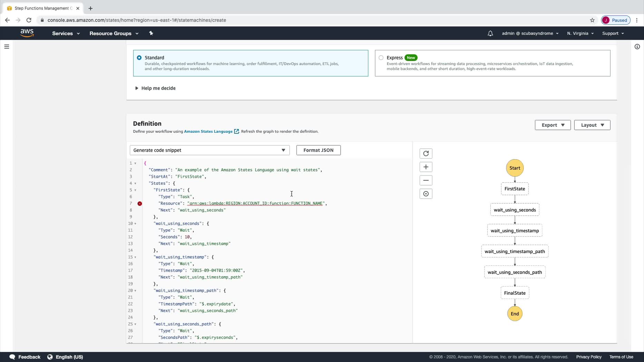Click the AWS logo home icon
This screenshot has width=644, height=362.
point(27,33)
